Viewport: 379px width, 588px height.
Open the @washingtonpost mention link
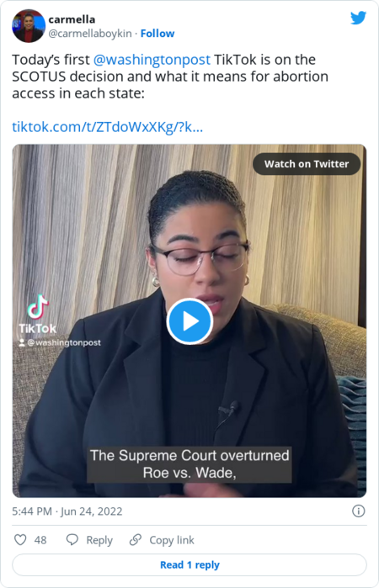pyautogui.click(x=152, y=60)
